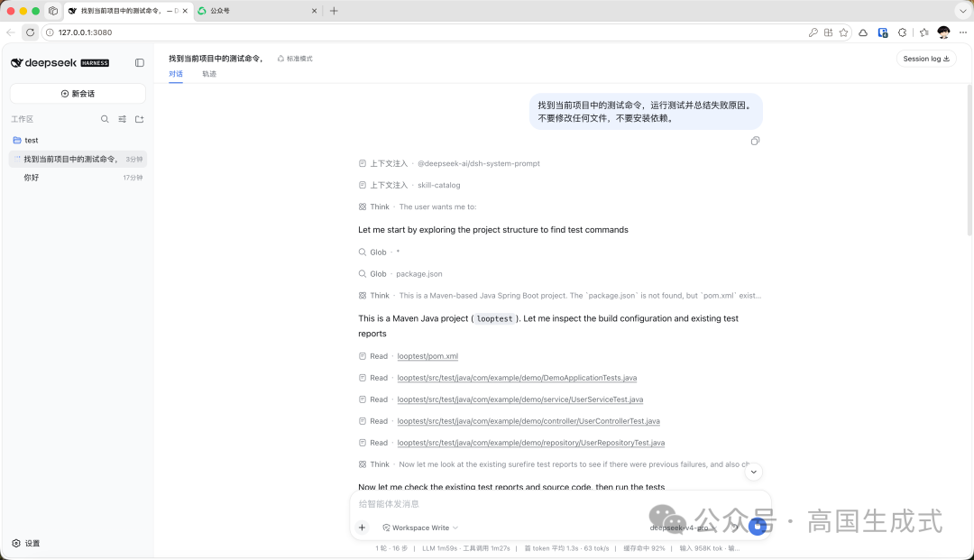Click '1 轮 · 16 步' status text
The image size is (974, 560).
click(391, 548)
